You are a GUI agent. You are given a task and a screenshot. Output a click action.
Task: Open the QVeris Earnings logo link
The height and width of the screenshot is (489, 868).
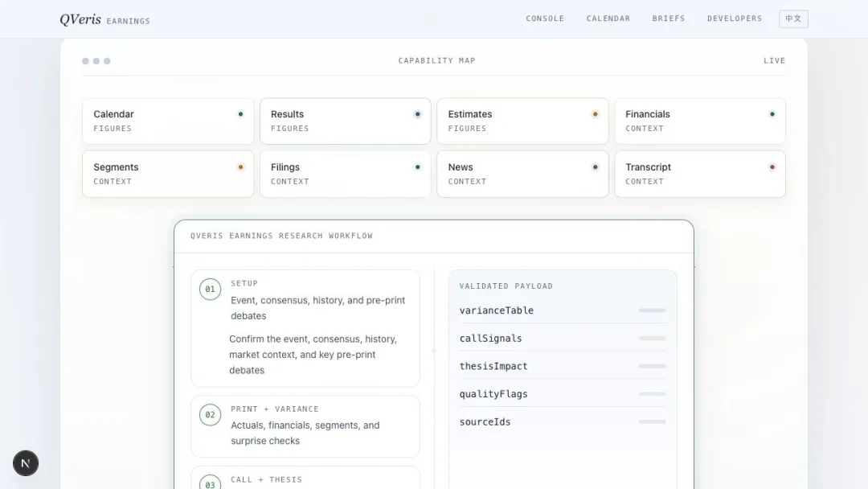tap(105, 19)
